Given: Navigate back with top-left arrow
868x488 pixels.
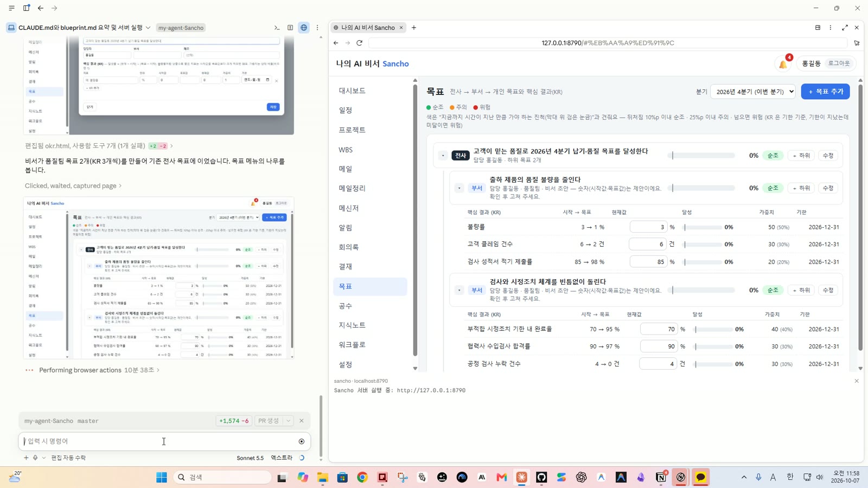Looking at the screenshot, I should point(41,8).
